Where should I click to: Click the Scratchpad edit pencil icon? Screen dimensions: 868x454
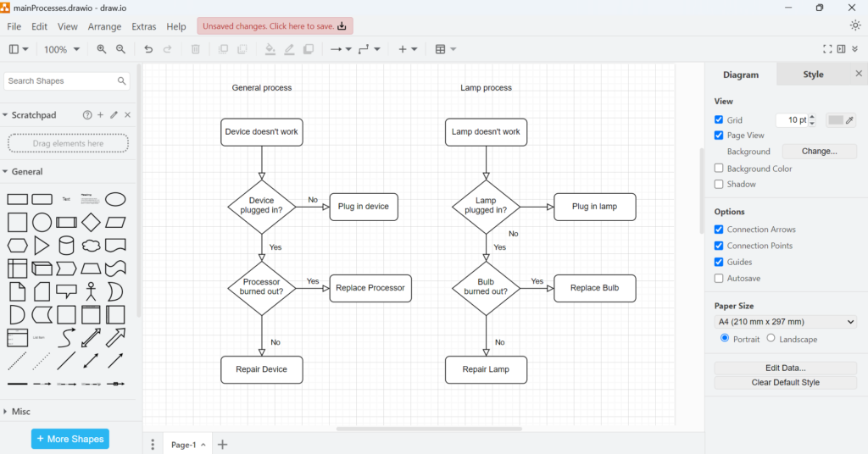114,115
